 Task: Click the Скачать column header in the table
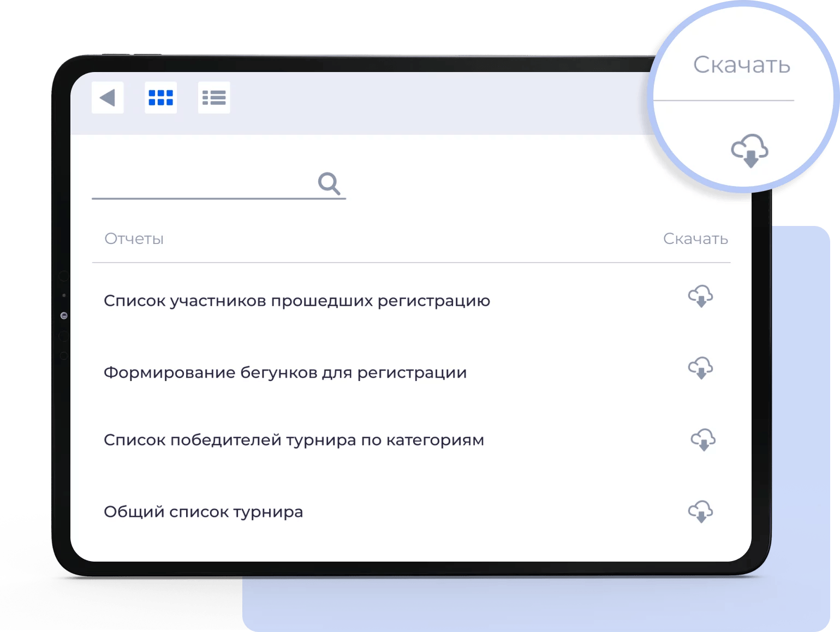point(695,239)
